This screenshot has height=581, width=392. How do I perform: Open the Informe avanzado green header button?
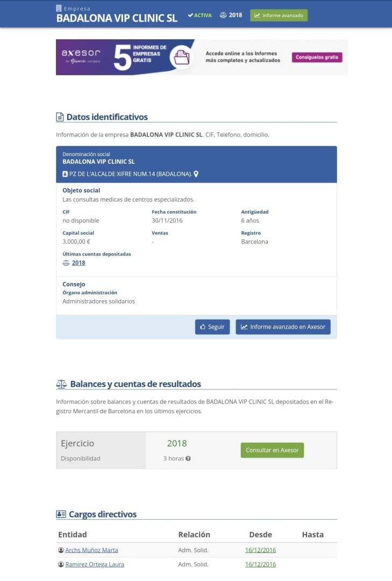tap(279, 15)
